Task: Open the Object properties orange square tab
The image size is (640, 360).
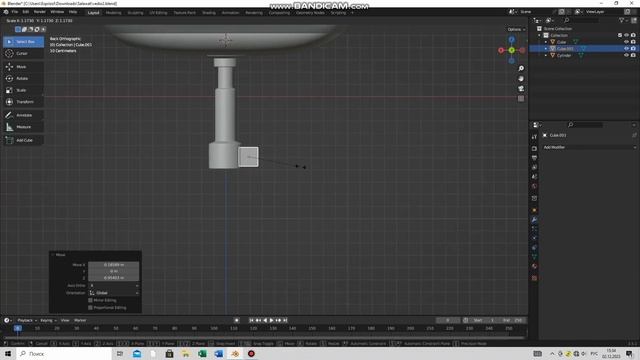Action: 534,210
